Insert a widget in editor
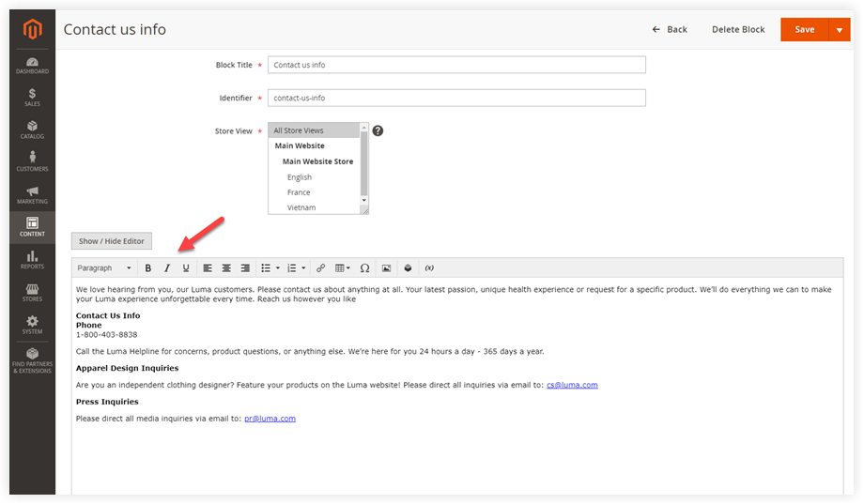This screenshot has height=504, width=864. click(408, 268)
